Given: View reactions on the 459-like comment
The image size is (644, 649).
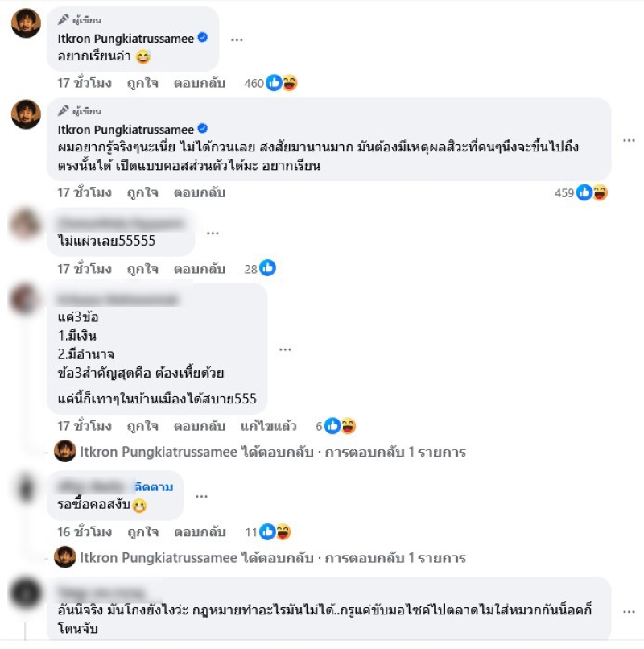Looking at the screenshot, I should tap(581, 193).
